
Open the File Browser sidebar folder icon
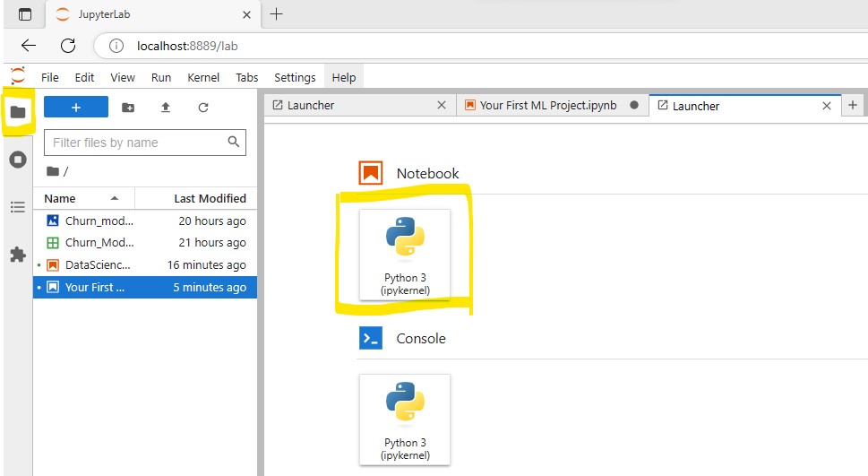point(18,112)
